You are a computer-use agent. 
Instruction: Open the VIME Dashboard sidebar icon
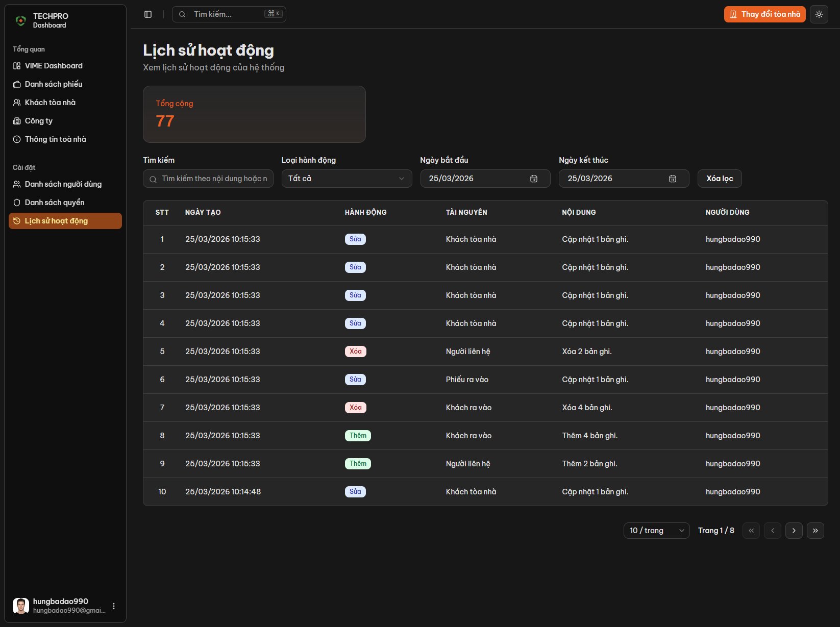click(x=16, y=65)
